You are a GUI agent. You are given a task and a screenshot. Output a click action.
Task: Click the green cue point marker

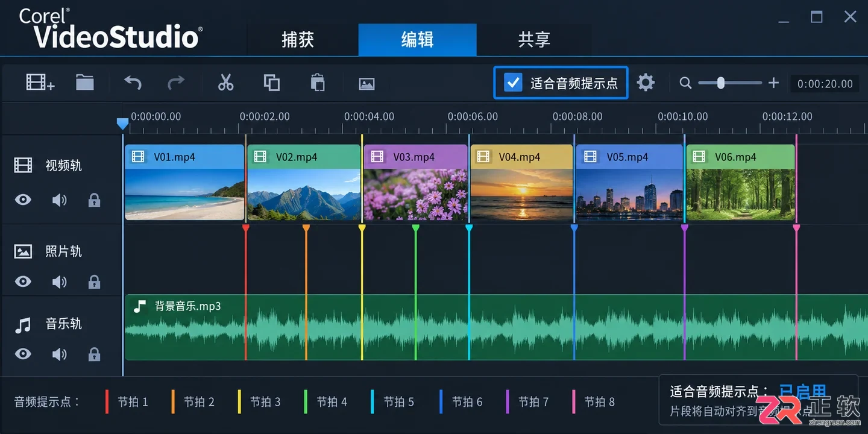click(x=415, y=228)
